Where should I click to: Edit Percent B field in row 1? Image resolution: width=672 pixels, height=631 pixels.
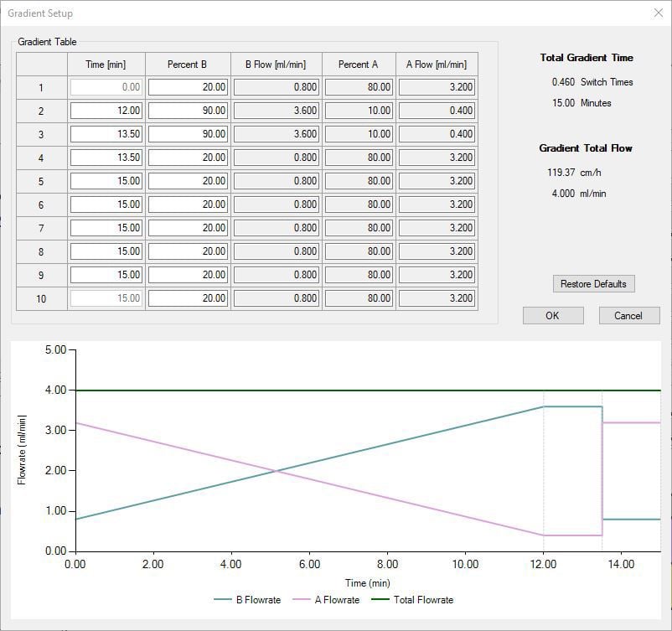click(189, 87)
